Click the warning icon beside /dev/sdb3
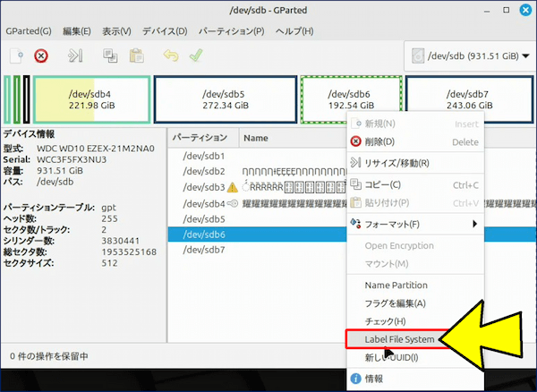The width and height of the screenshot is (537, 392). coord(232,187)
